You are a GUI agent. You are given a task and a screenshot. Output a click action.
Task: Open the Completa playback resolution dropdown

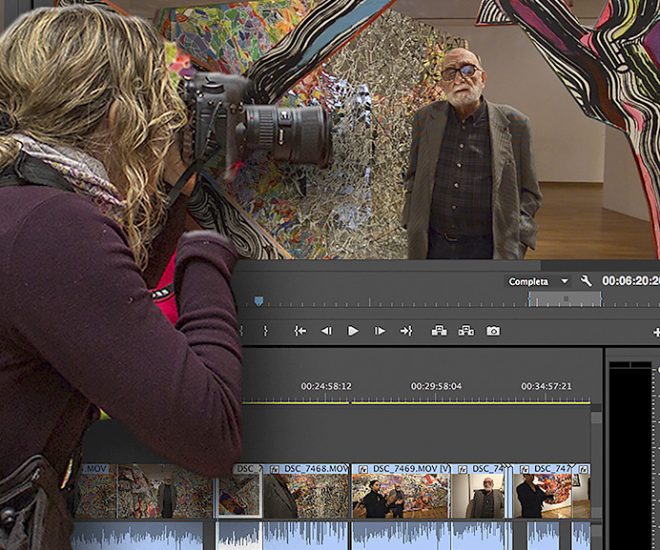click(x=538, y=281)
